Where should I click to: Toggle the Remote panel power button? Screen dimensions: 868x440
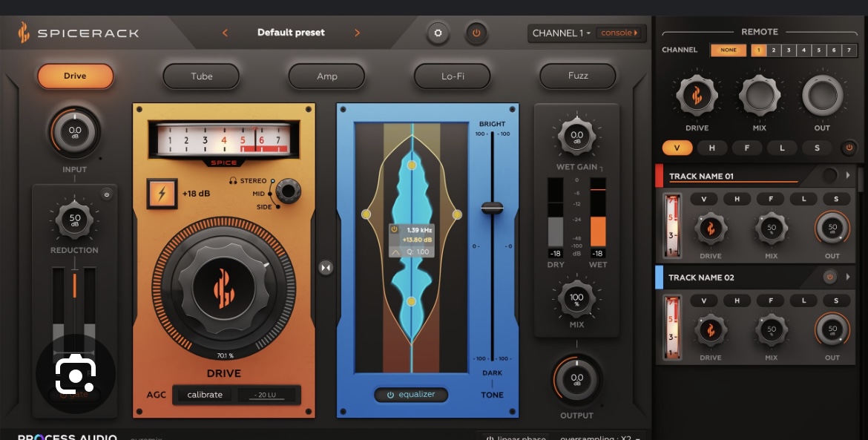(x=849, y=148)
